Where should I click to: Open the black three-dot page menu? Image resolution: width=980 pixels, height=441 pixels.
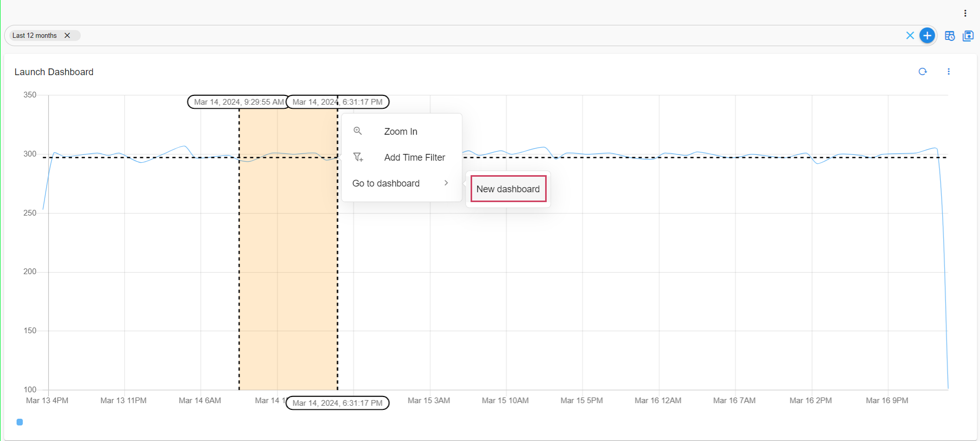(965, 13)
